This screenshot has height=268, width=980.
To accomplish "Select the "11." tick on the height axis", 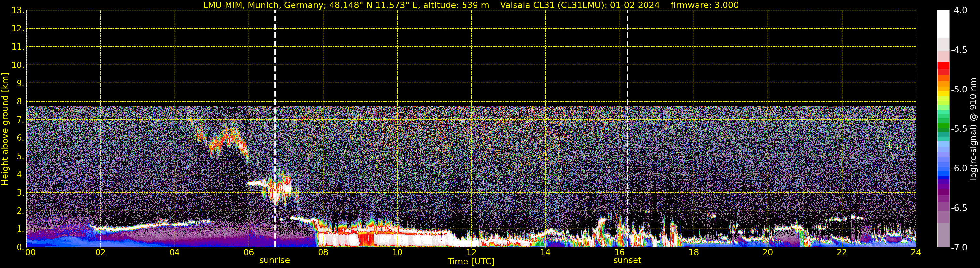I will (x=18, y=47).
